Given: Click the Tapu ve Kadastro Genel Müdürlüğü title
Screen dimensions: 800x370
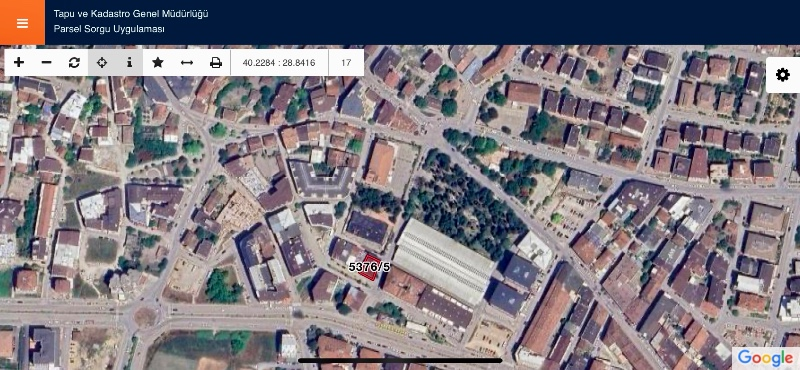Looking at the screenshot, I should (131, 14).
